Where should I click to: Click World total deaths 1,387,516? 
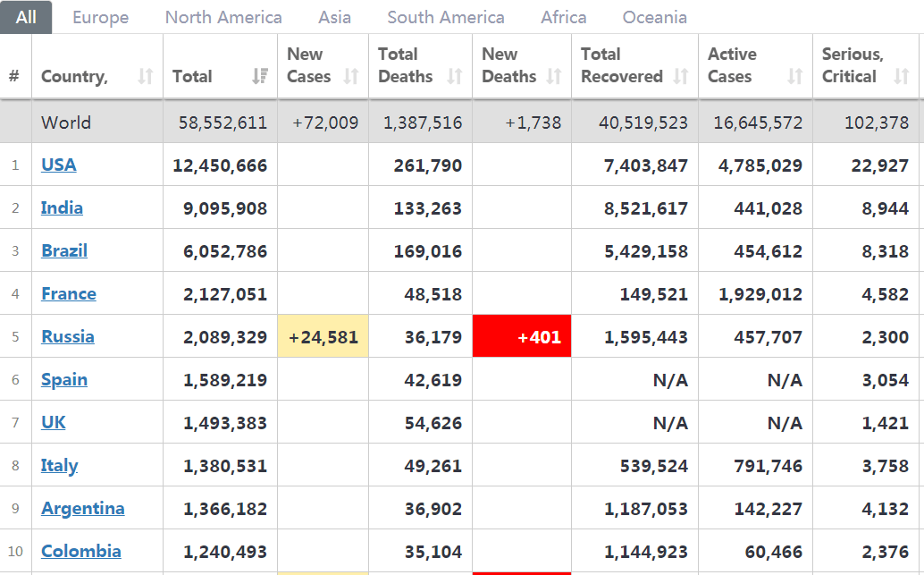point(423,123)
